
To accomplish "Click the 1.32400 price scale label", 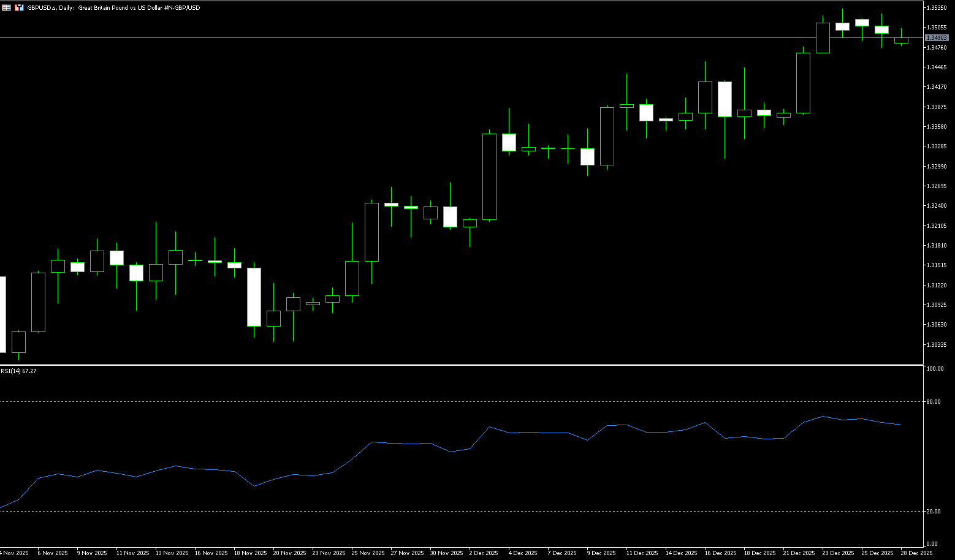I will point(936,206).
